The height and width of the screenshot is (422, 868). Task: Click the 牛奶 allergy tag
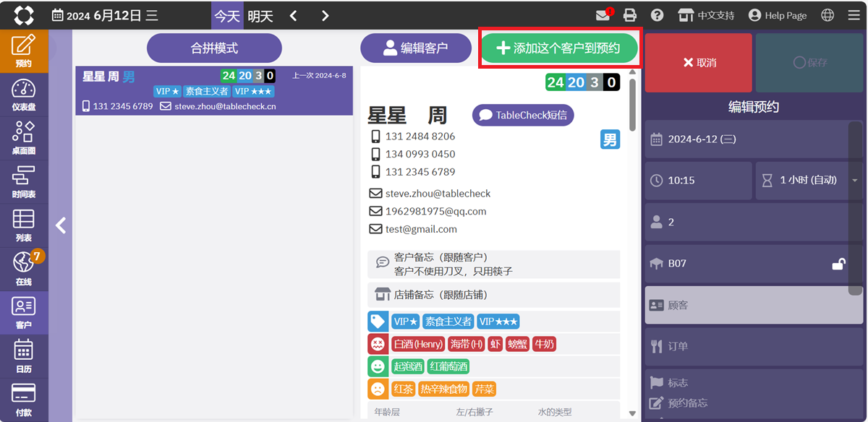[543, 344]
